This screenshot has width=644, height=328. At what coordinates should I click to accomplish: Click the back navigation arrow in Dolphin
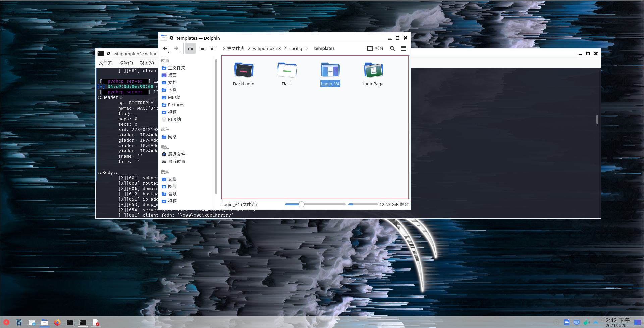165,48
